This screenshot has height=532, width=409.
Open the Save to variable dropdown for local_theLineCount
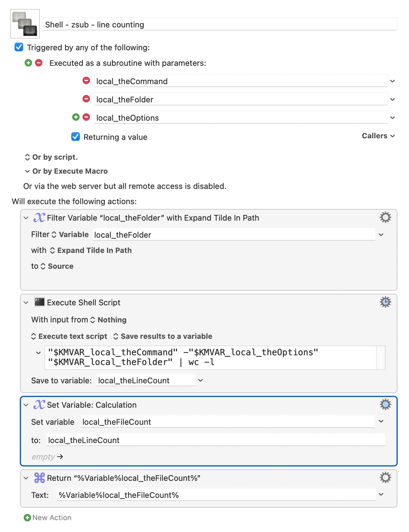pyautogui.click(x=201, y=380)
